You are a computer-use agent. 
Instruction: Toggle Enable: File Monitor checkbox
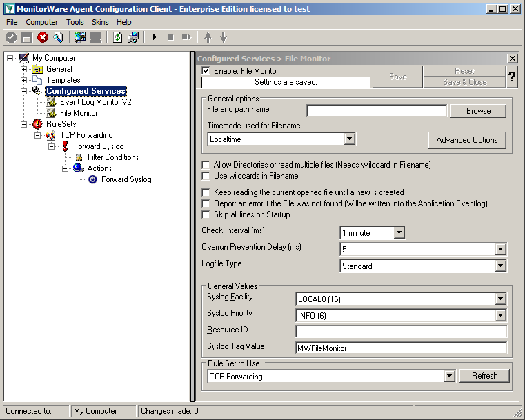[x=206, y=71]
